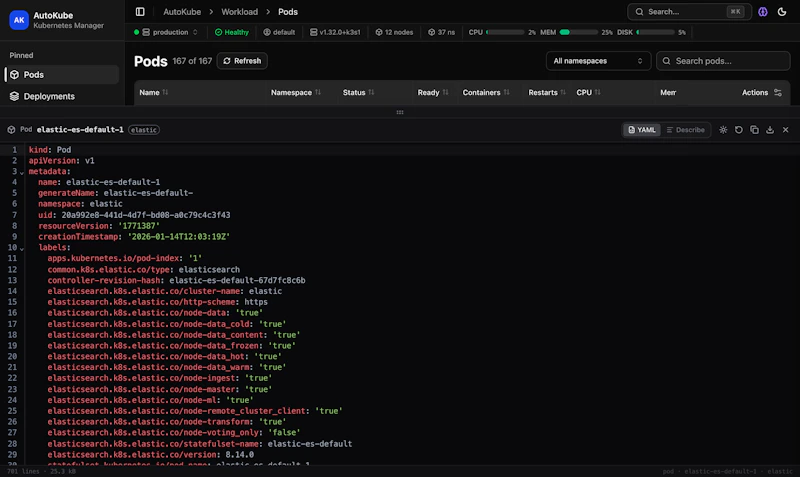Open the purple AI assistant icon

coord(763,12)
